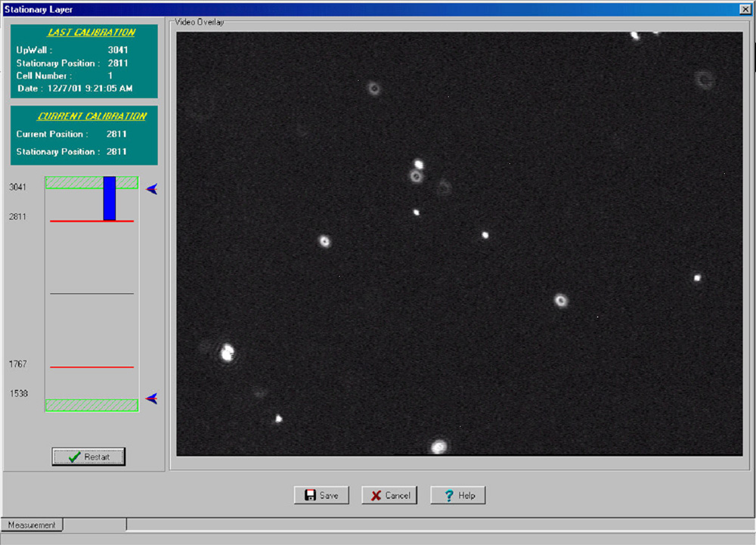This screenshot has width=756, height=545.
Task: Click the Video Overlay group label
Action: [x=199, y=22]
